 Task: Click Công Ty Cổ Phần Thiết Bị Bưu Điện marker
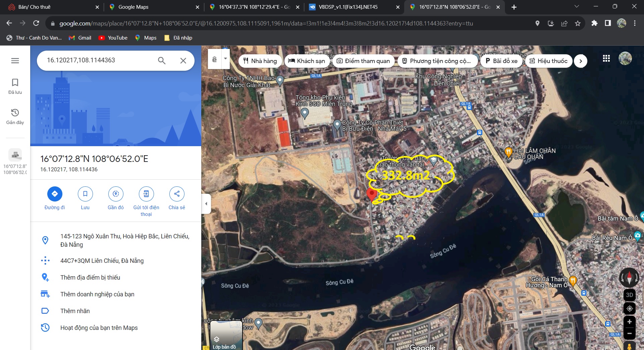pyautogui.click(x=337, y=125)
